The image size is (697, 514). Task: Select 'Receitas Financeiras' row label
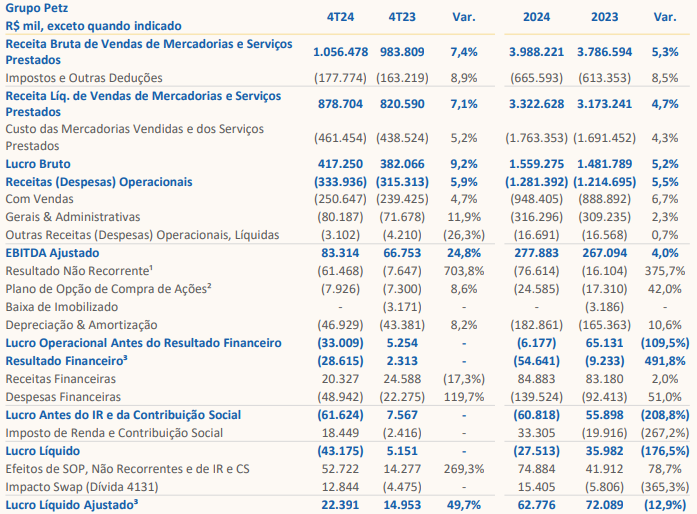pos(60,379)
